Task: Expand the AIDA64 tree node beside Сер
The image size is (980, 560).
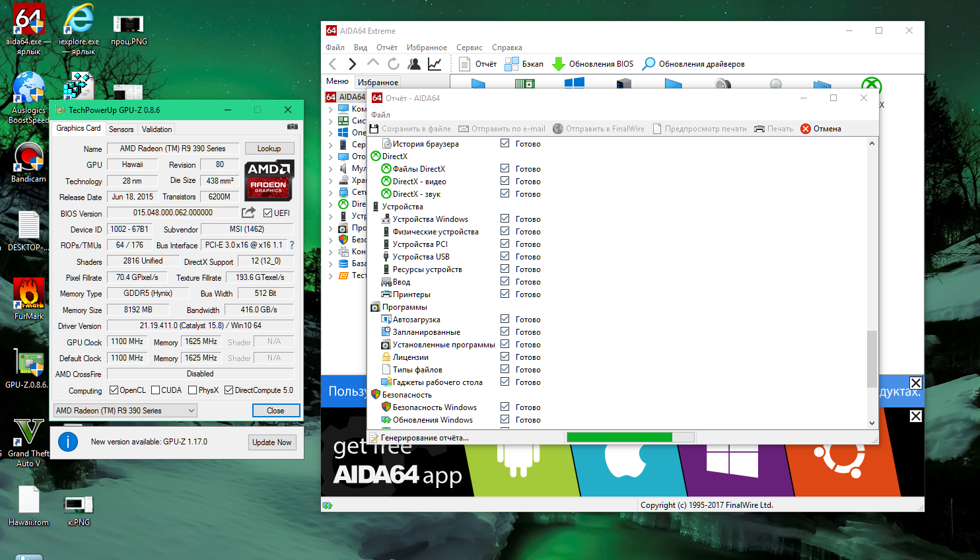Action: (331, 145)
